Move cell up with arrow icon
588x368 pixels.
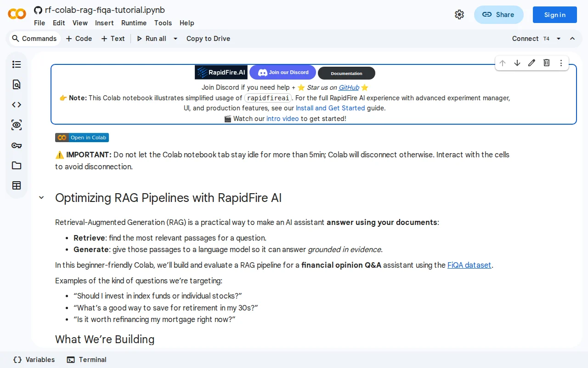(503, 63)
